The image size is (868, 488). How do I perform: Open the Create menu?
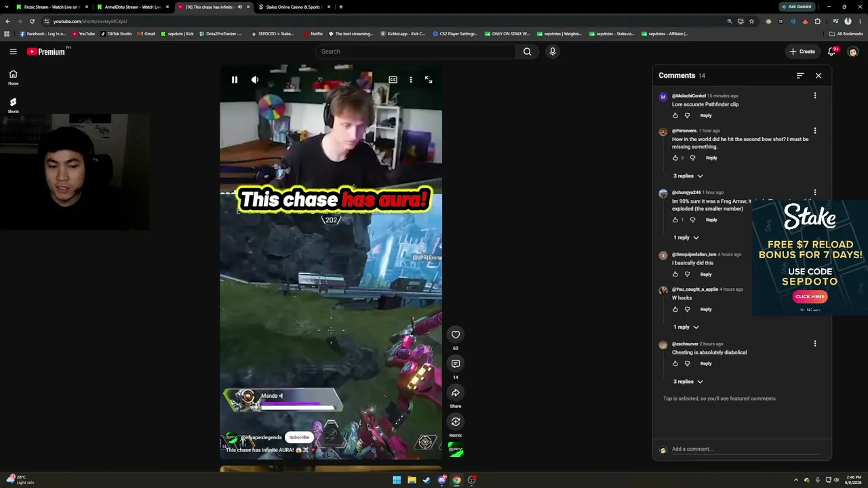pos(802,52)
